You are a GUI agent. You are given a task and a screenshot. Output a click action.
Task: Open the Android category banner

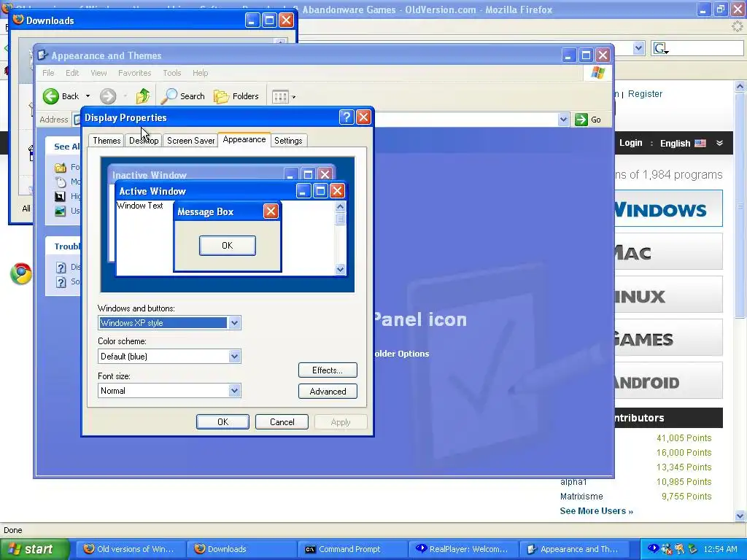668,381
